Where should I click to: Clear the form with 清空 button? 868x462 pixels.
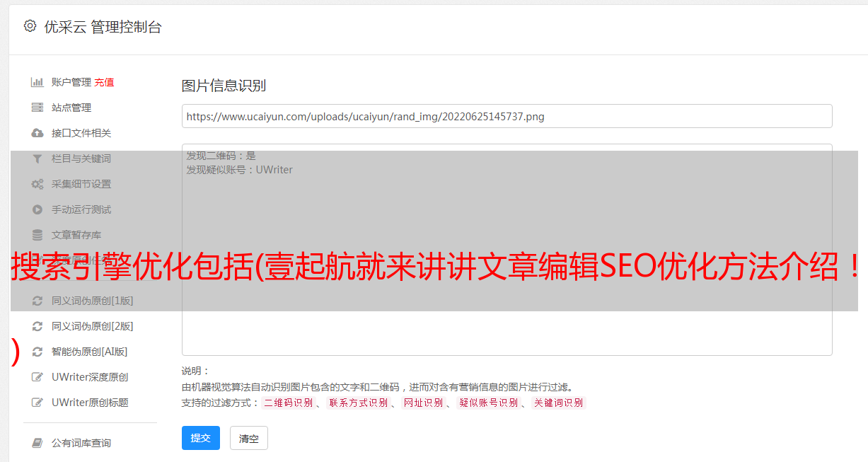pyautogui.click(x=249, y=438)
